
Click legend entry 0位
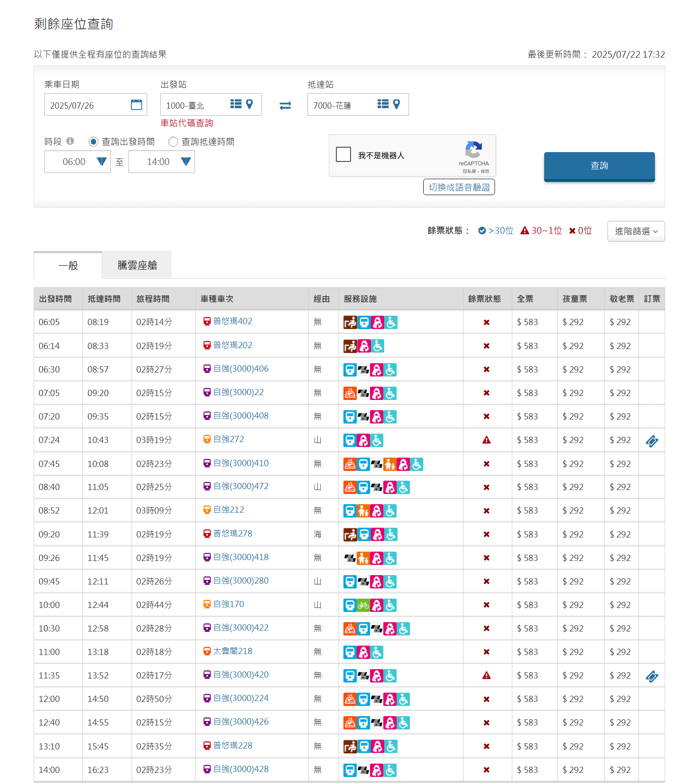(581, 231)
